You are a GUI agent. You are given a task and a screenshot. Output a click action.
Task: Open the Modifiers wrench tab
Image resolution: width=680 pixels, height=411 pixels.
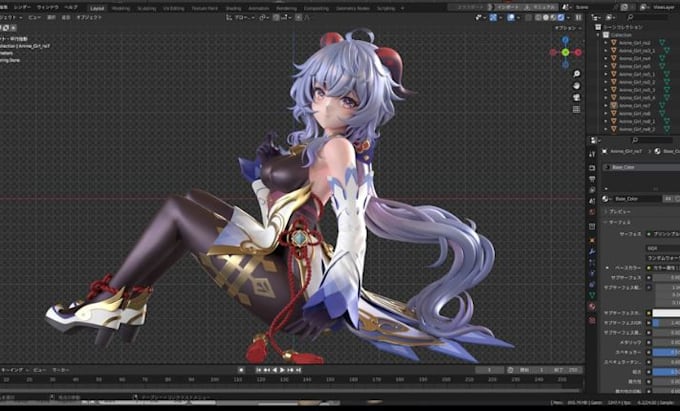click(x=592, y=251)
